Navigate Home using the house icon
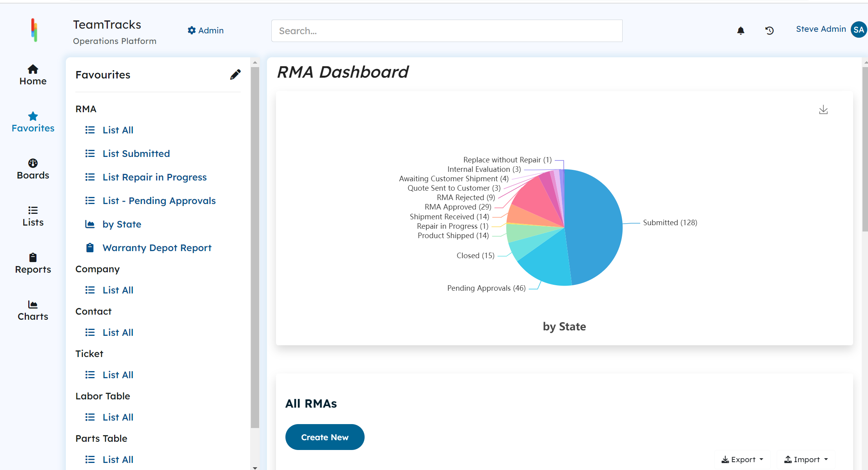Screen dimensions: 868x470 pos(33,75)
